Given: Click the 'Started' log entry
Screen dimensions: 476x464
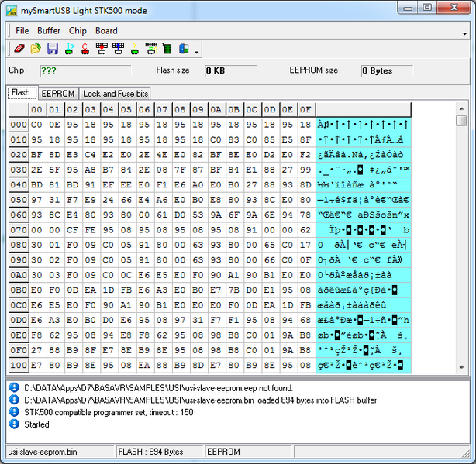Looking at the screenshot, I should point(36,424).
